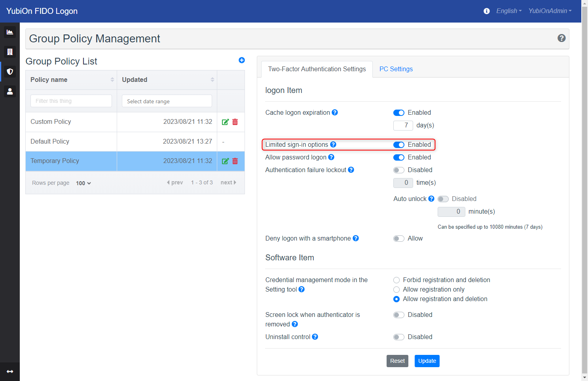The height and width of the screenshot is (381, 588).
Task: Show help for Authentication failure lockout
Action: (351, 170)
